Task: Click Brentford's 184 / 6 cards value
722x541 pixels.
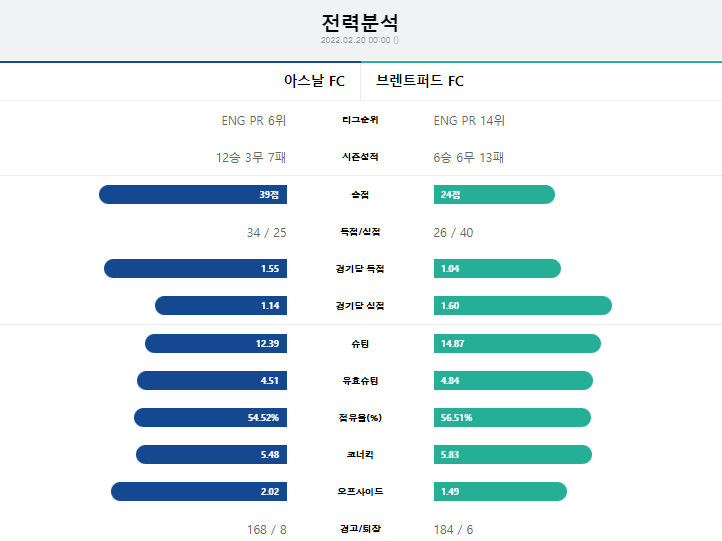Action: [453, 529]
